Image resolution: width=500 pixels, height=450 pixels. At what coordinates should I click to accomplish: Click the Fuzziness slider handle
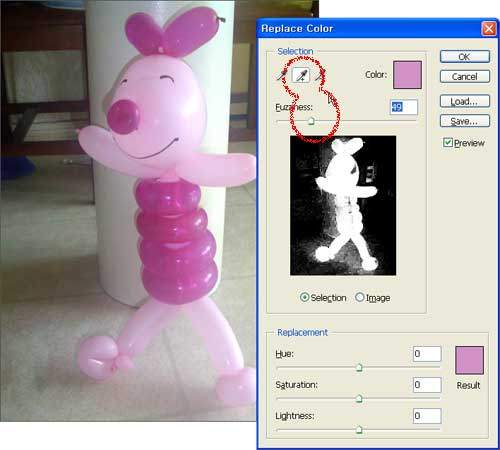click(x=311, y=121)
